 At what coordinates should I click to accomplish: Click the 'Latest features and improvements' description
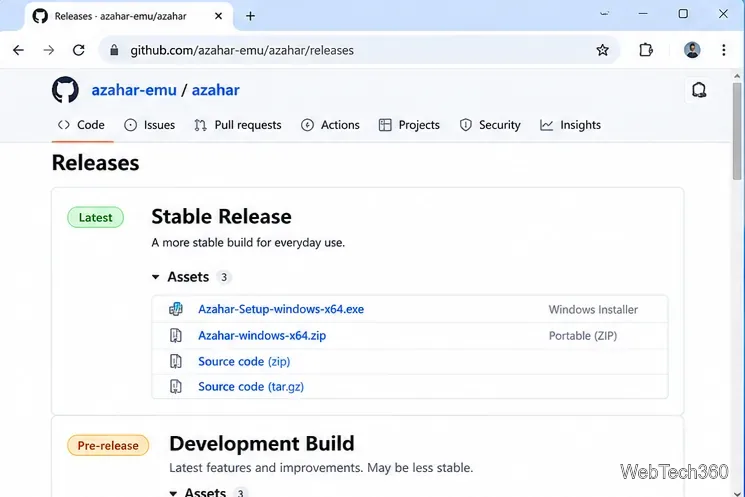[x=321, y=468]
